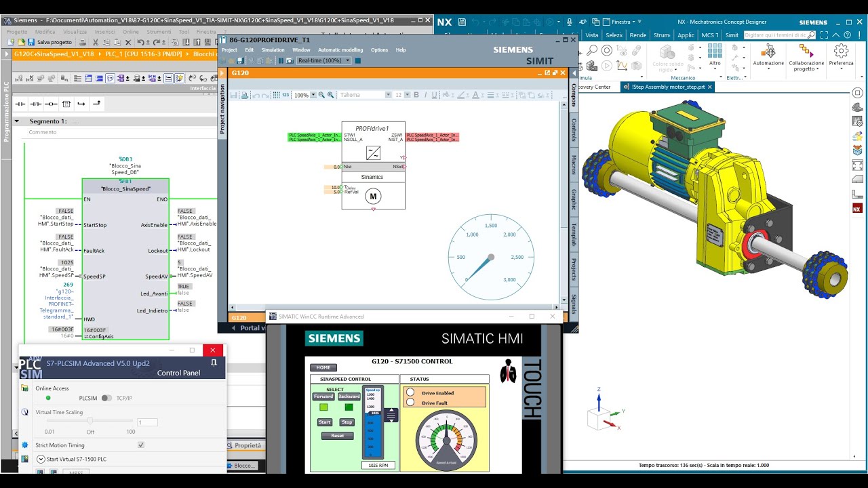Close the !Step Assembly motor_step.prt tab
This screenshot has height=488, width=868.
[710, 87]
